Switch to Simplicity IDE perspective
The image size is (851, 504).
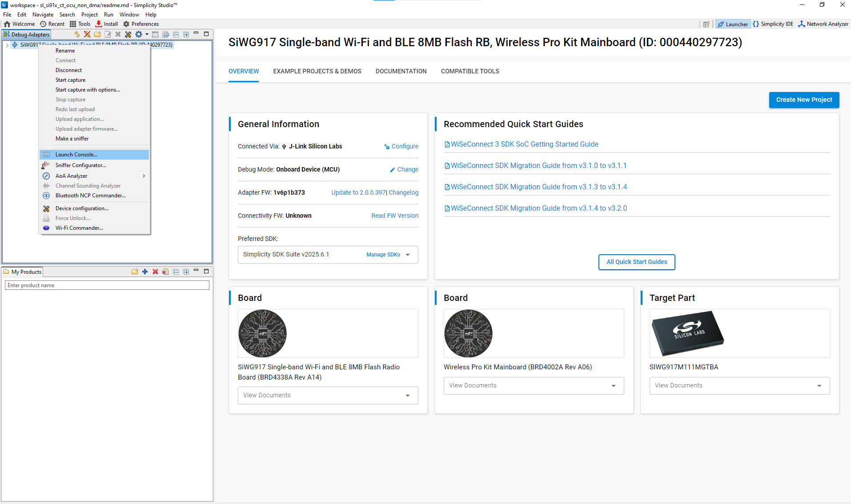[x=773, y=24]
